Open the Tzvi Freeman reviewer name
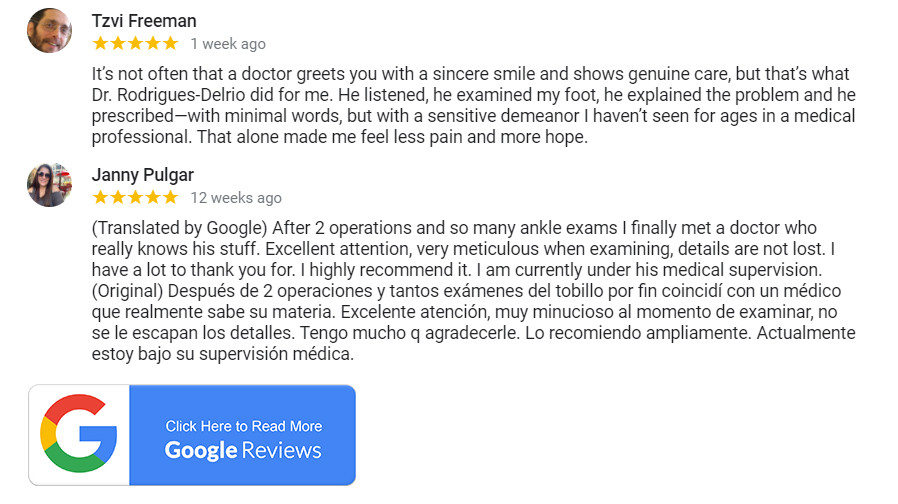 (143, 21)
